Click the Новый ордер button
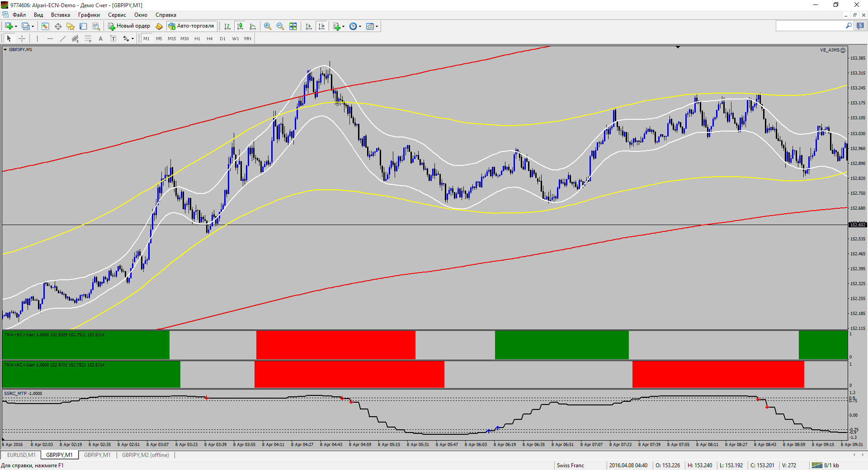The image size is (868, 470). click(129, 26)
